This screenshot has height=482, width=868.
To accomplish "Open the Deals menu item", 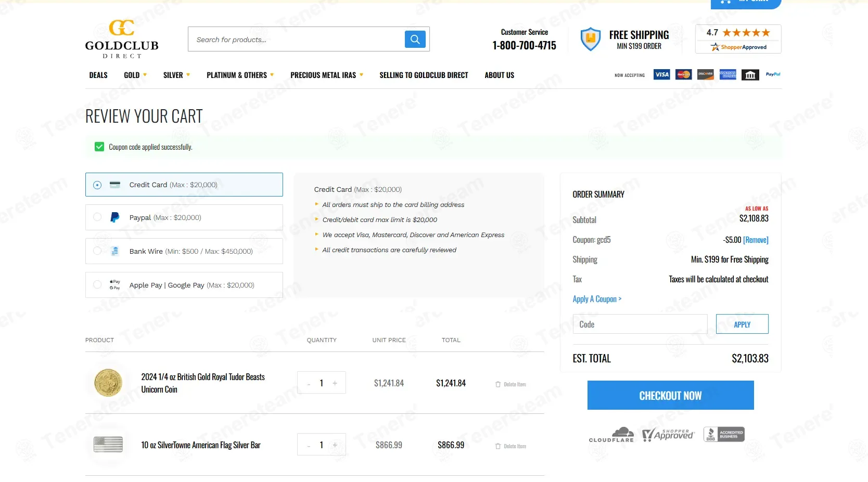I will point(98,75).
